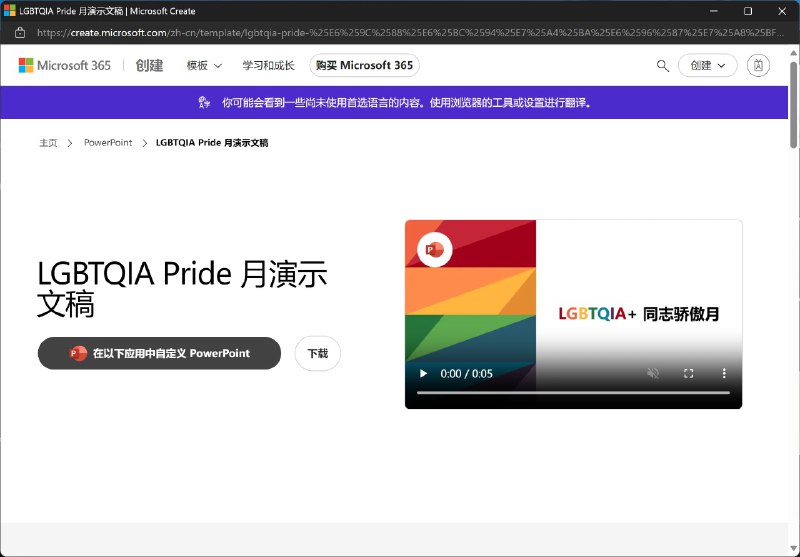Open the PowerPoint breadcrumb link
The width and height of the screenshot is (800, 557).
pyautogui.click(x=108, y=143)
